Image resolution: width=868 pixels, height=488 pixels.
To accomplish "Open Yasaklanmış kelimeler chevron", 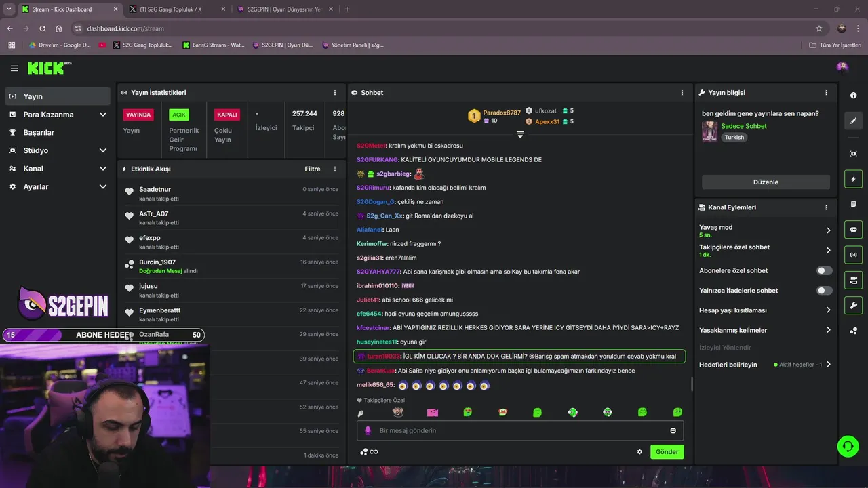I will (828, 330).
